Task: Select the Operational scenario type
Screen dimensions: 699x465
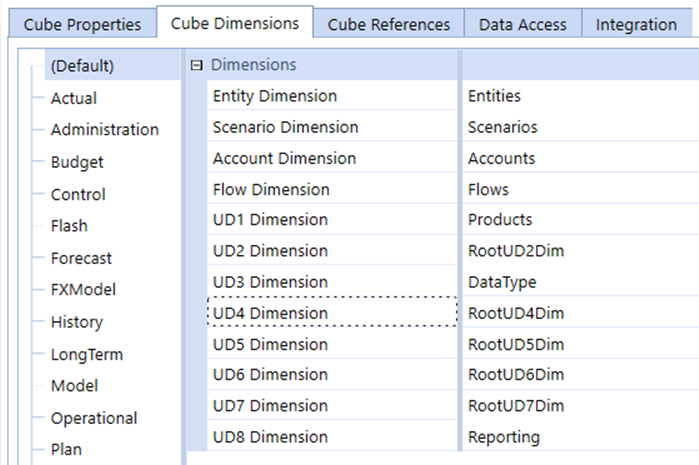Action: coord(94,418)
